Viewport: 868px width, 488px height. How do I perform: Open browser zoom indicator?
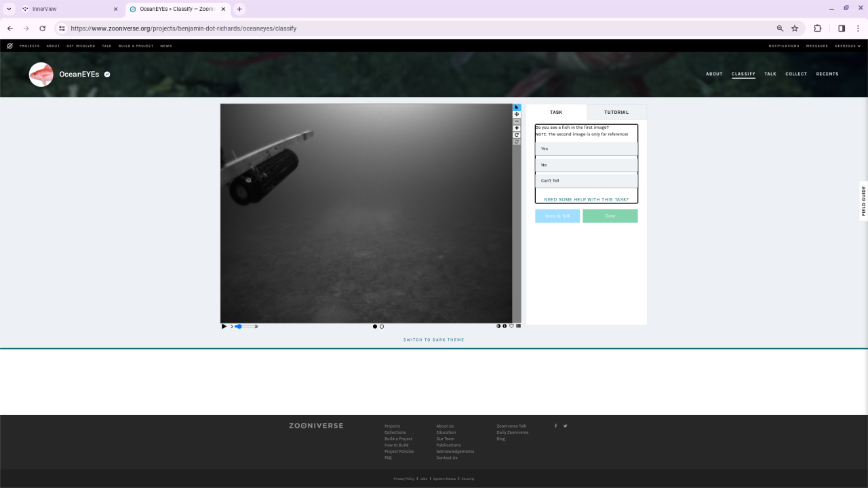pos(780,28)
